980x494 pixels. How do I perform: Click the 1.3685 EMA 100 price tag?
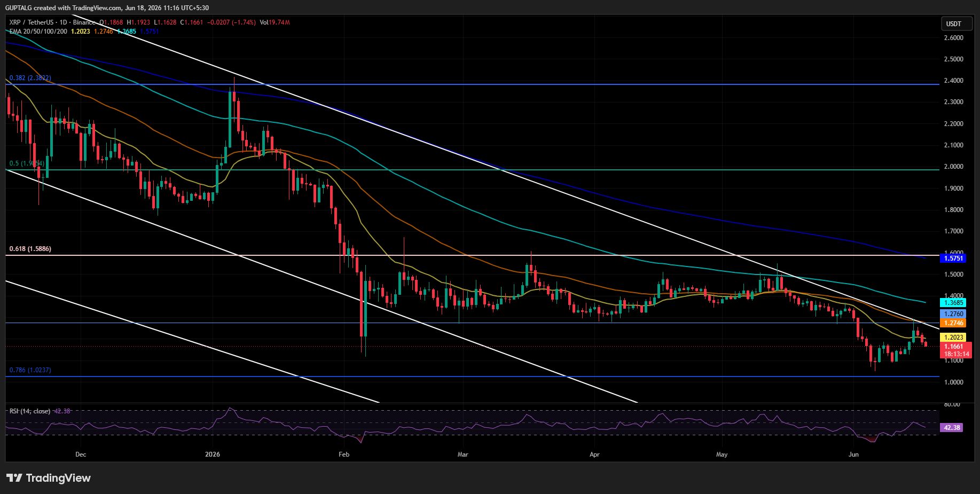coord(953,303)
